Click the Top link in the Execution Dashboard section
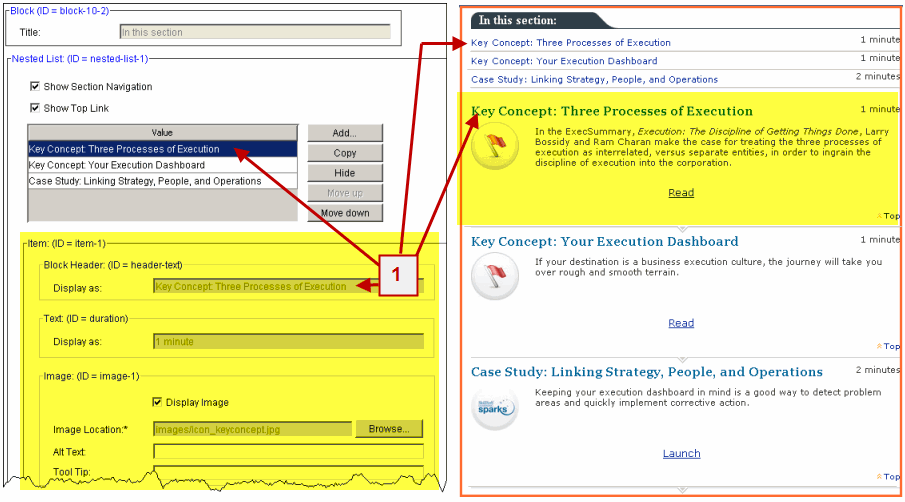The height and width of the screenshot is (502, 905). 888,346
